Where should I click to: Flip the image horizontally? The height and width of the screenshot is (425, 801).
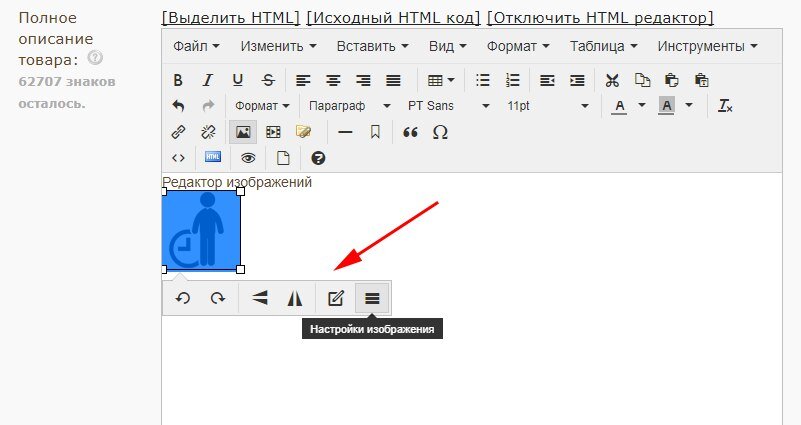tap(294, 298)
